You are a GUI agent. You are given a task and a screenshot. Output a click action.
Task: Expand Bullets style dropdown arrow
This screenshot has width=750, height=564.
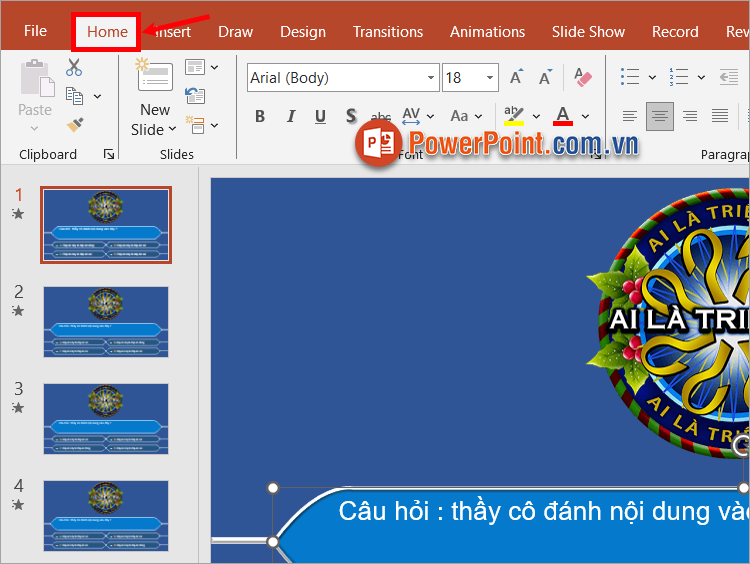[652, 77]
